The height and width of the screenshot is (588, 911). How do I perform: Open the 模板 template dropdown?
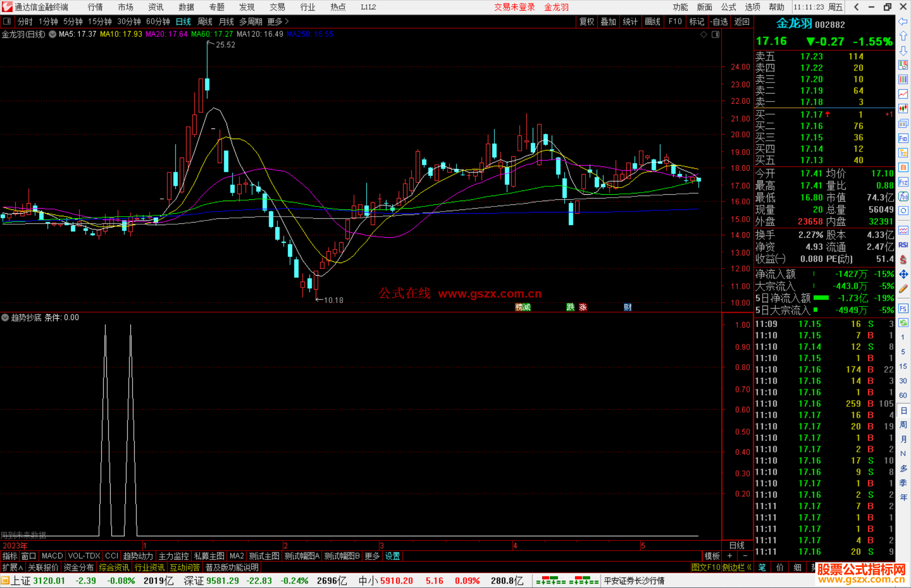712,556
